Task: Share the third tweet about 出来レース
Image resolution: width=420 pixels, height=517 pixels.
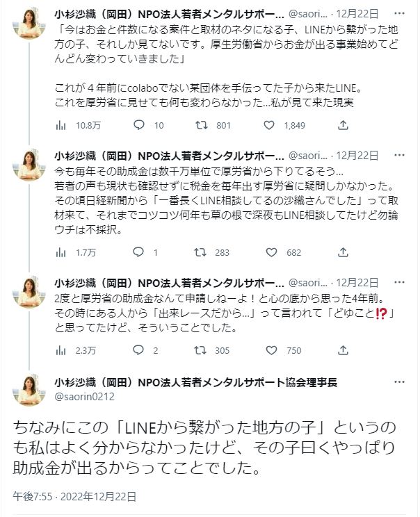Action: click(x=342, y=350)
